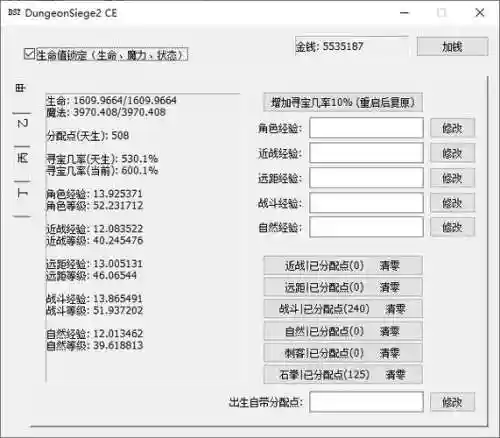
Task: Reset 刺客 allocated points (0)
Action: pyautogui.click(x=343, y=353)
